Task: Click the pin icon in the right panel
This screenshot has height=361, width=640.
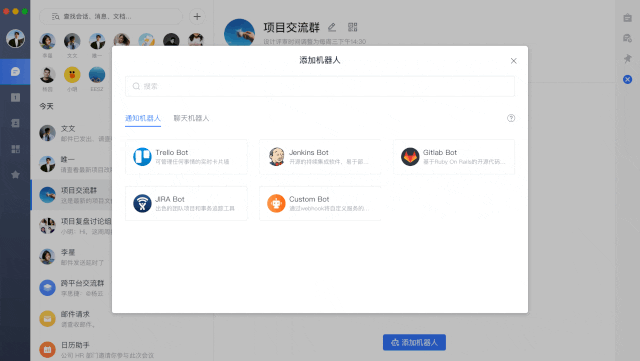Action: click(x=627, y=59)
